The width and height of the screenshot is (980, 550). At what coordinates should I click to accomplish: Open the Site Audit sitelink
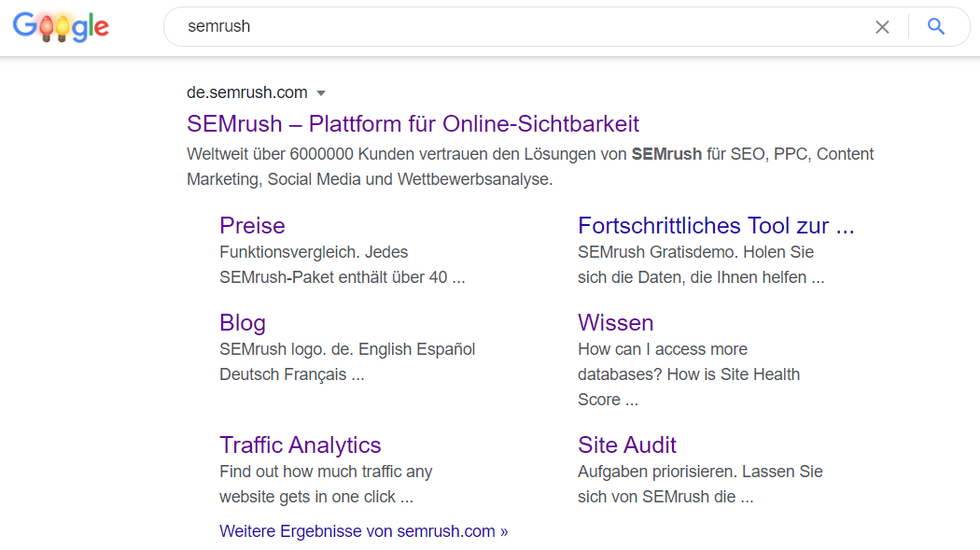pyautogui.click(x=627, y=445)
